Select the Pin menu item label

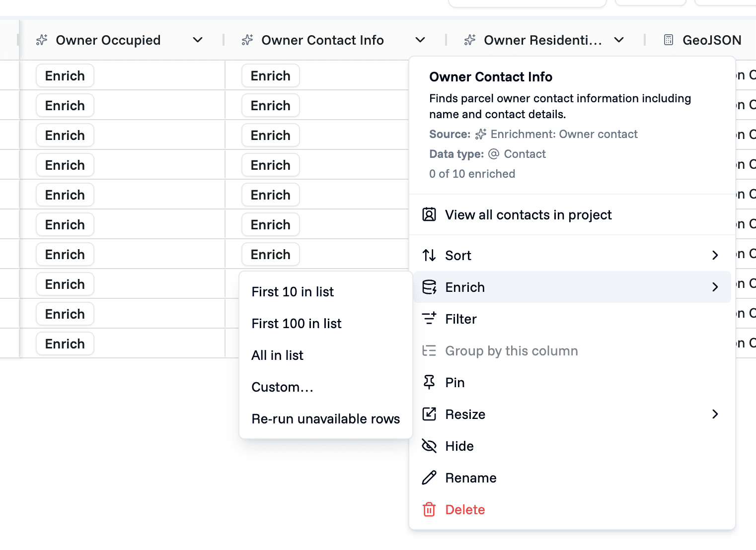[455, 383]
